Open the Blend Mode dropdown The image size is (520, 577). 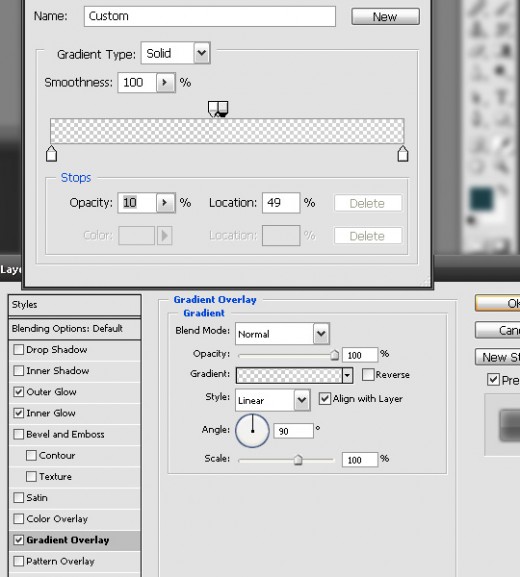282,334
